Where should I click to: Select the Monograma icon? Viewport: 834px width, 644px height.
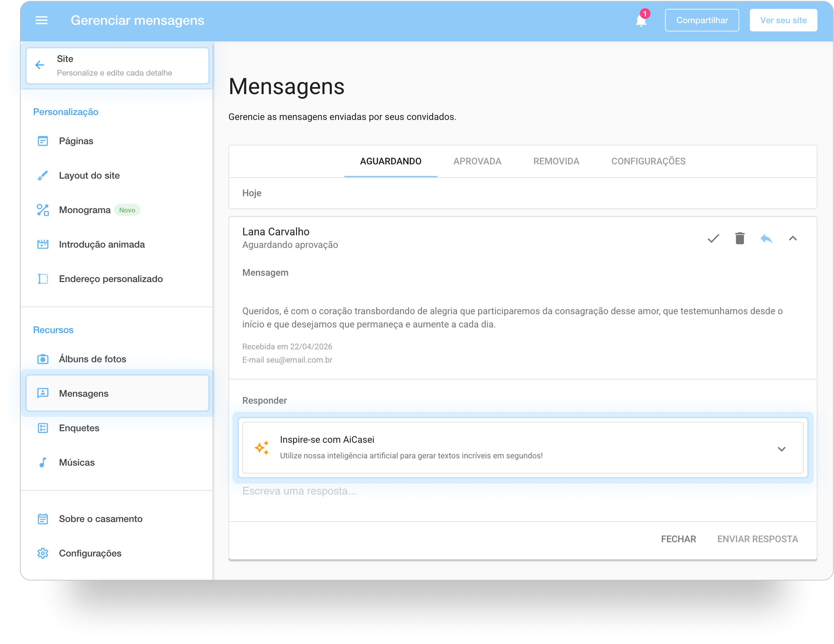[43, 210]
